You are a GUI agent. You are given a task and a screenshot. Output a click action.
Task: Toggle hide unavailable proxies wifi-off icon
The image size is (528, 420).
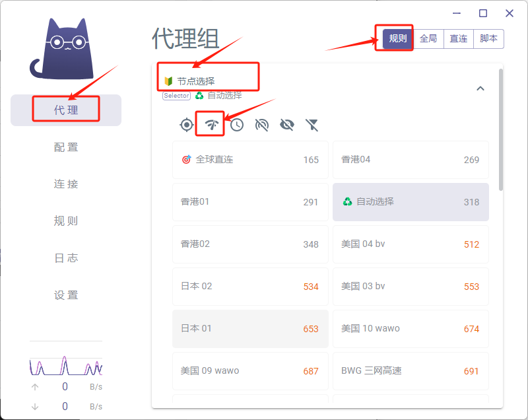click(x=262, y=125)
